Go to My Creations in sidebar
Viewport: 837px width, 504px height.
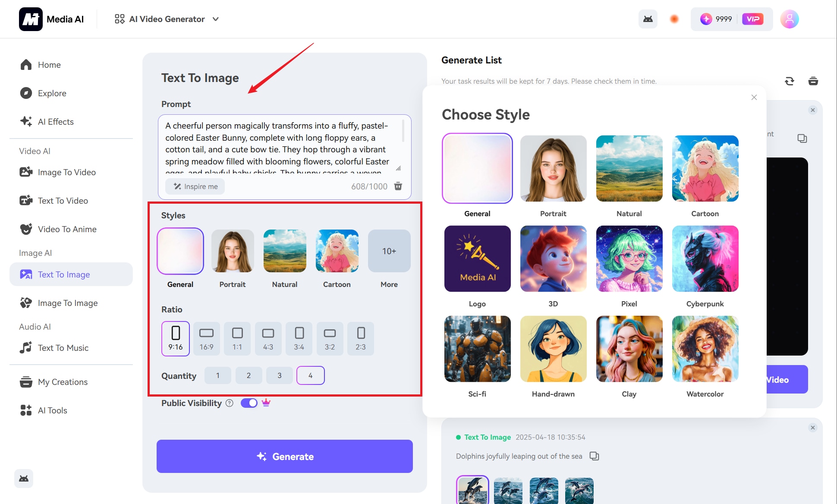(x=63, y=382)
